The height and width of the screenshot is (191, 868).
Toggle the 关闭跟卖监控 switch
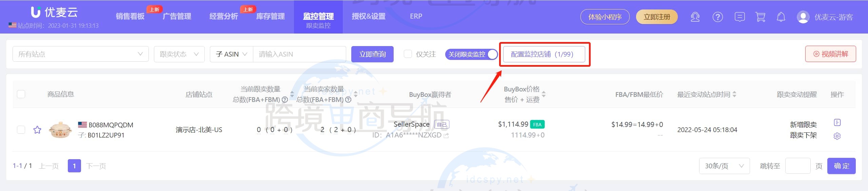471,54
